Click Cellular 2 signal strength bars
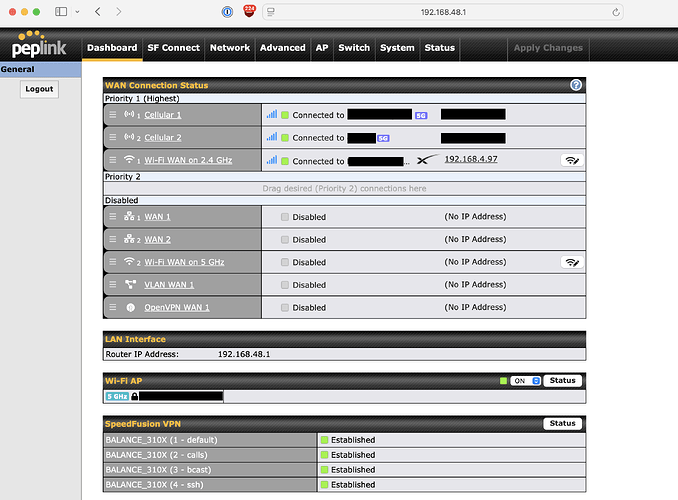The image size is (678, 500). click(272, 137)
